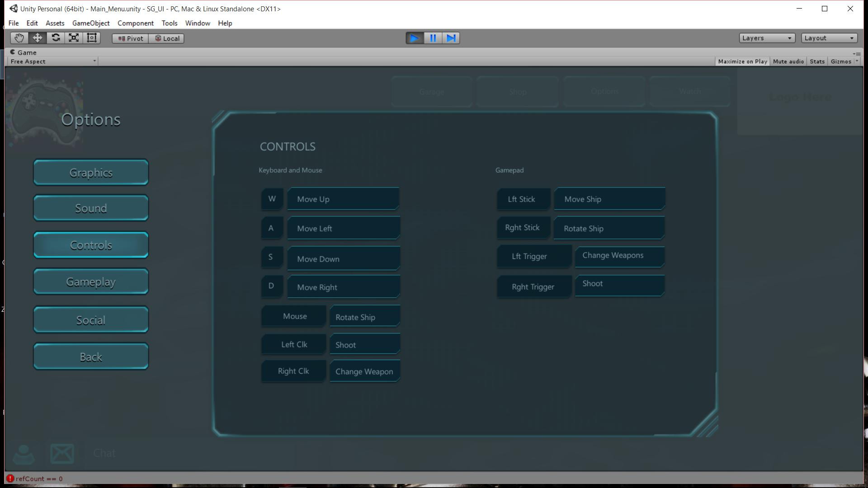868x488 pixels.
Task: Select the Scale tool
Action: click(x=74, y=38)
